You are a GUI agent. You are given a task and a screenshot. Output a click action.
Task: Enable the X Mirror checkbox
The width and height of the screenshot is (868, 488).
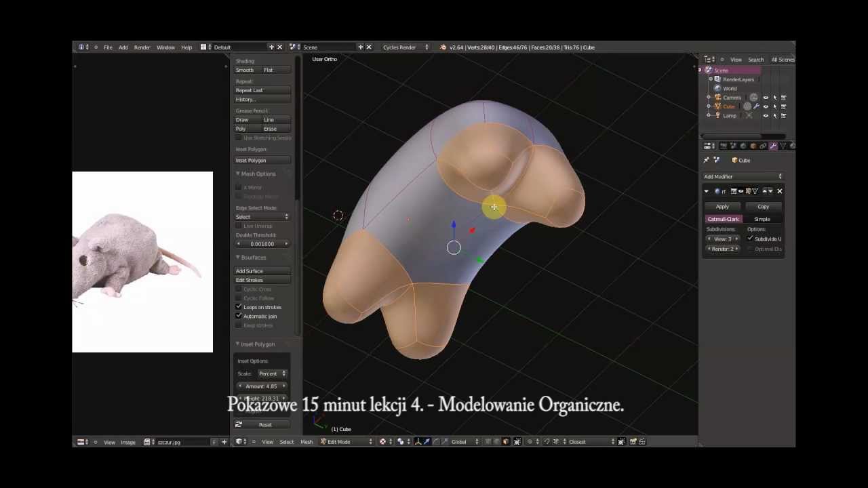[x=239, y=187]
